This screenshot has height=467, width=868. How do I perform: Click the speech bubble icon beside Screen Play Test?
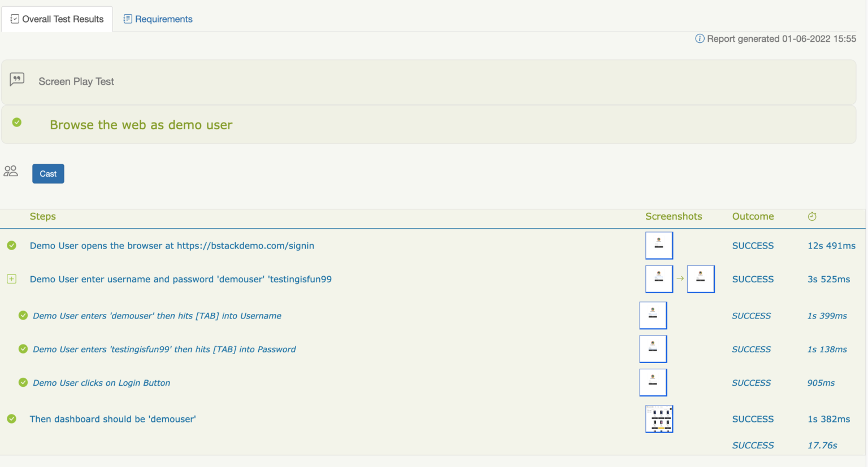coord(16,79)
